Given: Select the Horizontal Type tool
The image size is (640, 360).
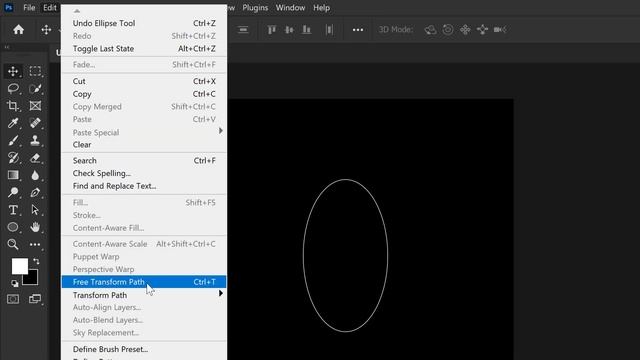Looking at the screenshot, I should [x=13, y=210].
